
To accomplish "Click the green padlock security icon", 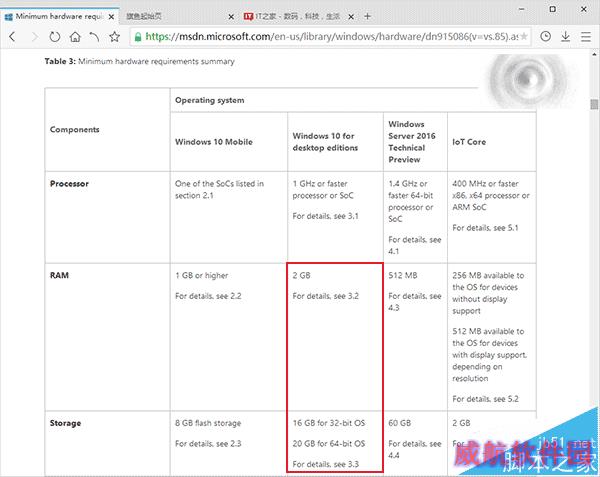I will point(138,37).
